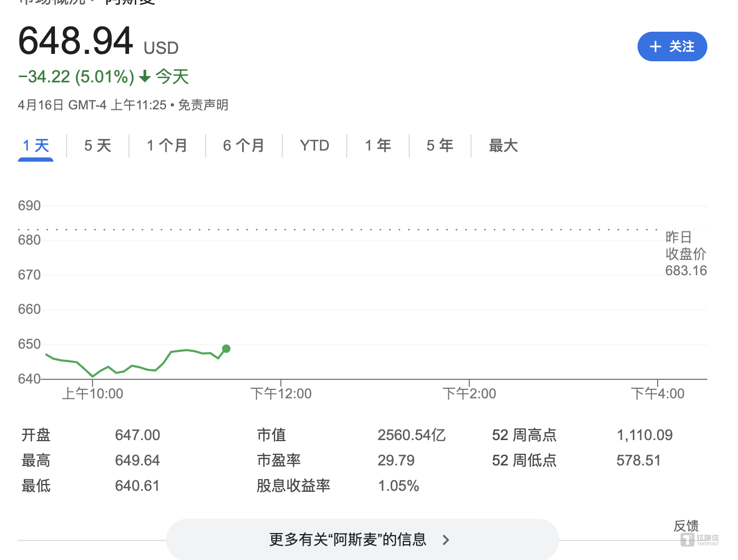This screenshot has height=560, width=738.
Task: Click the green down arrow icon by 今天
Action: 145,77
